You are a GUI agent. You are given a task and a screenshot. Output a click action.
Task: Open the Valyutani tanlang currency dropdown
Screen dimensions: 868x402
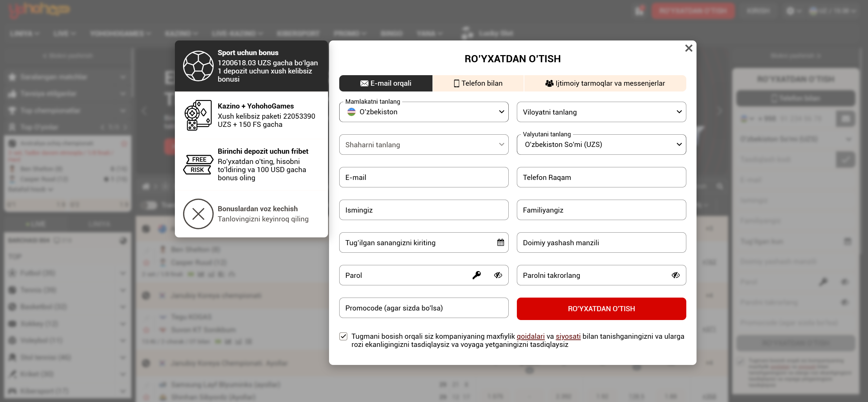click(x=601, y=145)
